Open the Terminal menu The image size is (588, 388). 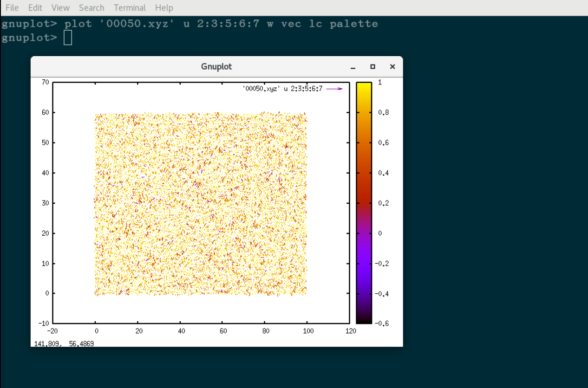click(130, 8)
